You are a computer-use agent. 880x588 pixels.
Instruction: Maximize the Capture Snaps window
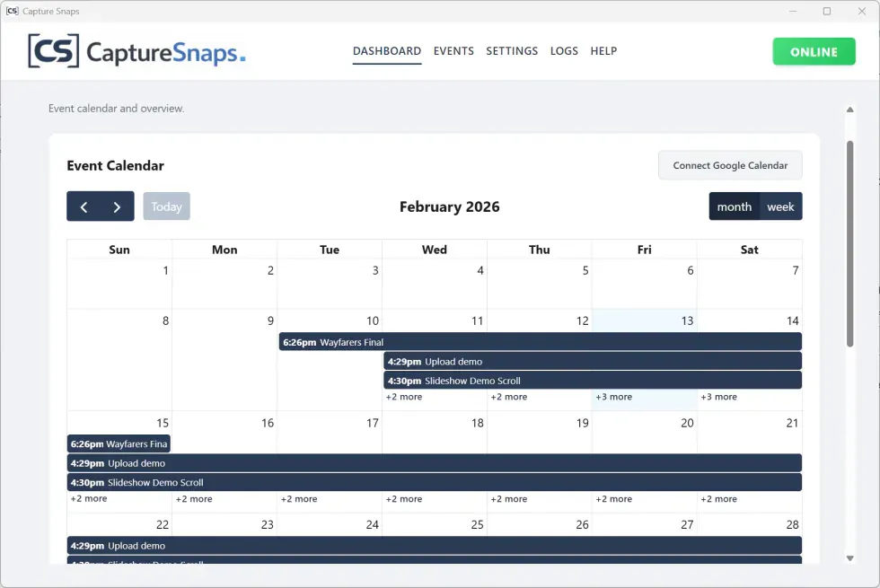[827, 11]
